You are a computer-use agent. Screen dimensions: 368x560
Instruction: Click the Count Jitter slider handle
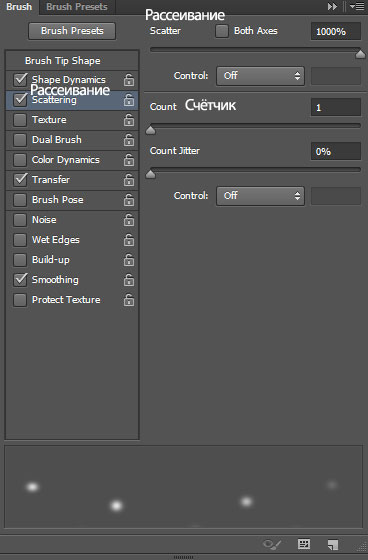tap(151, 174)
